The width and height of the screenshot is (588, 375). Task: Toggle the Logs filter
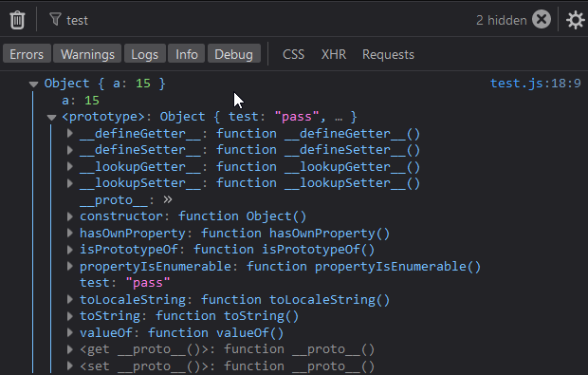point(145,54)
